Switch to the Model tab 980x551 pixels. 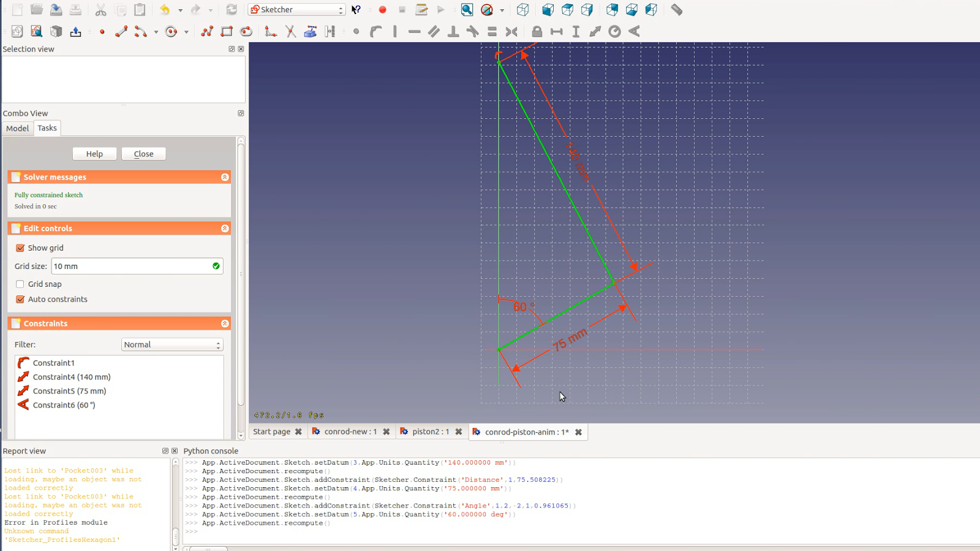[x=17, y=128]
